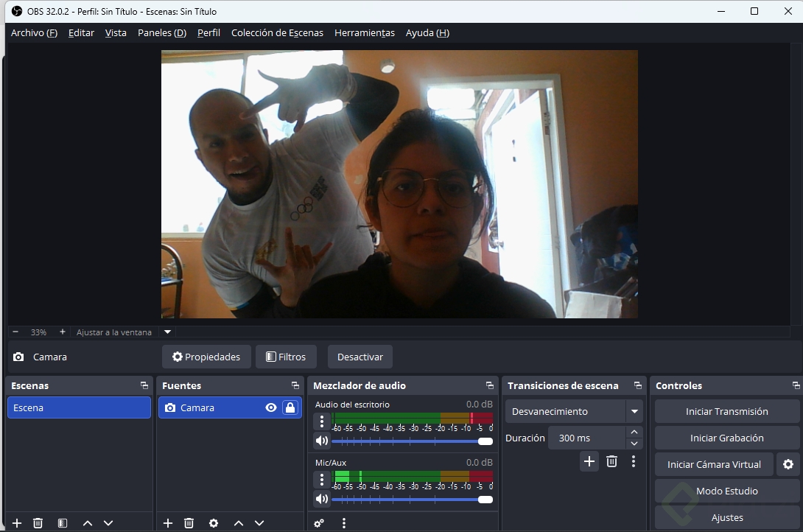Toggle Modo Estudio

coord(726,491)
